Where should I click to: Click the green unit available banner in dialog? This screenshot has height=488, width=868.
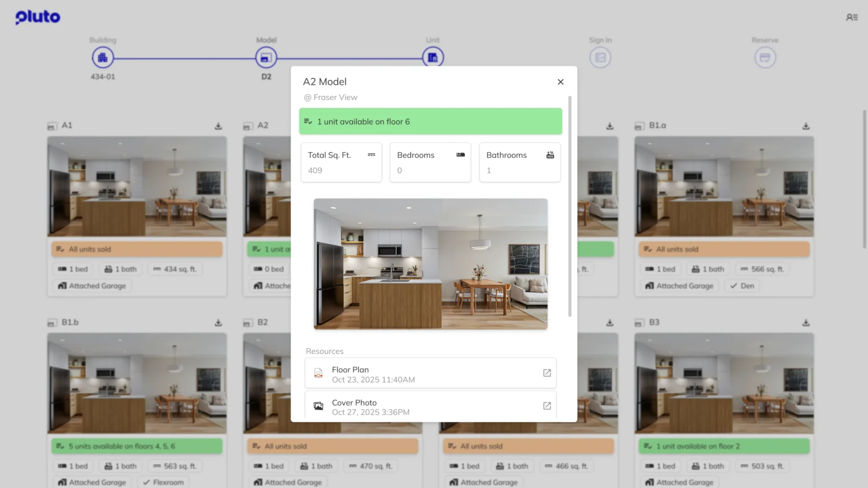430,121
